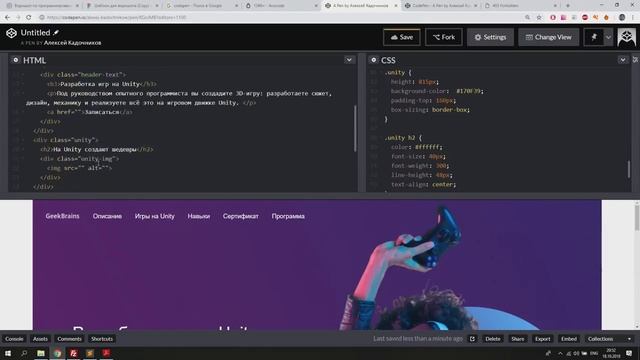Fork this pen
This screenshot has width=640, height=360.
(444, 37)
